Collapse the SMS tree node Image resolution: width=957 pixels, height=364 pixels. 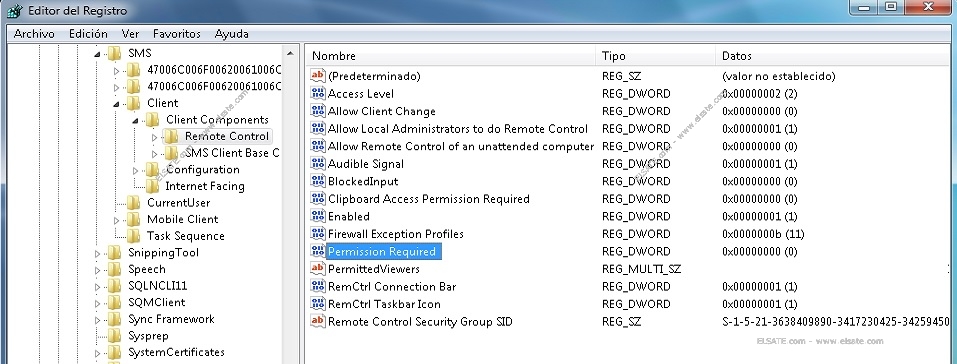click(96, 54)
